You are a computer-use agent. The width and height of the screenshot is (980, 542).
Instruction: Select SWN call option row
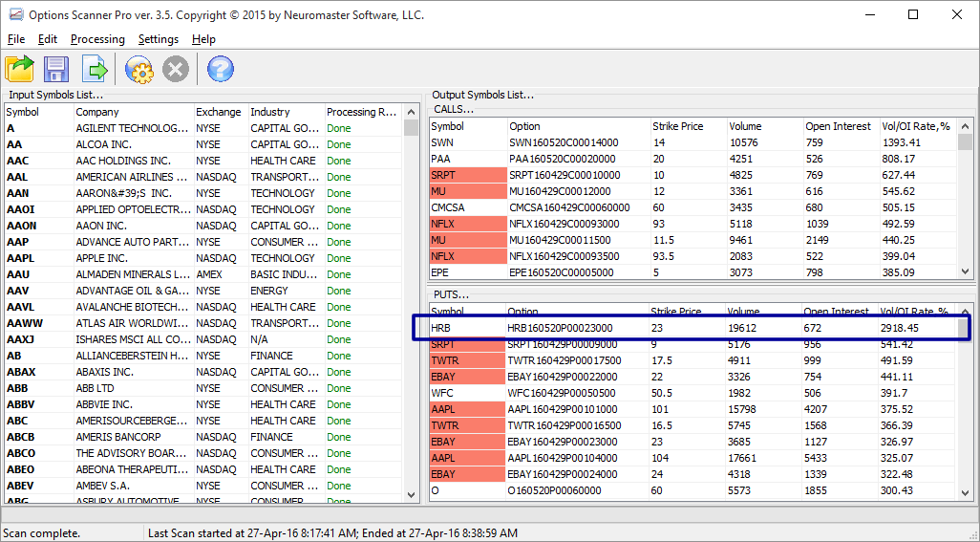pyautogui.click(x=693, y=142)
